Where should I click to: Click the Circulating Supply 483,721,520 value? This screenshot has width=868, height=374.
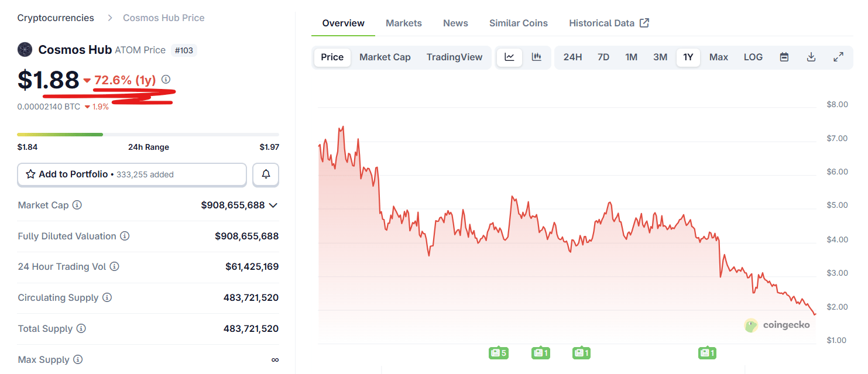[251, 298]
